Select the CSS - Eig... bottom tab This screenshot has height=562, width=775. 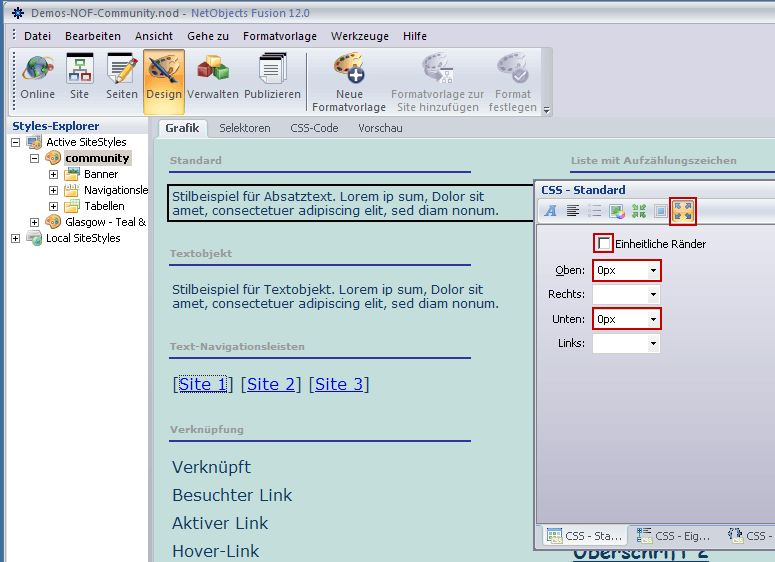[x=674, y=536]
